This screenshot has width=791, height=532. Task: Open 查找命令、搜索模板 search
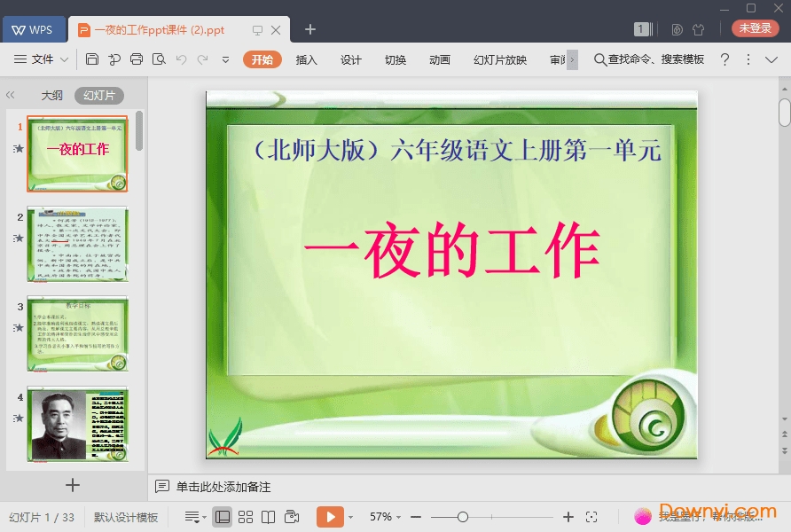646,60
